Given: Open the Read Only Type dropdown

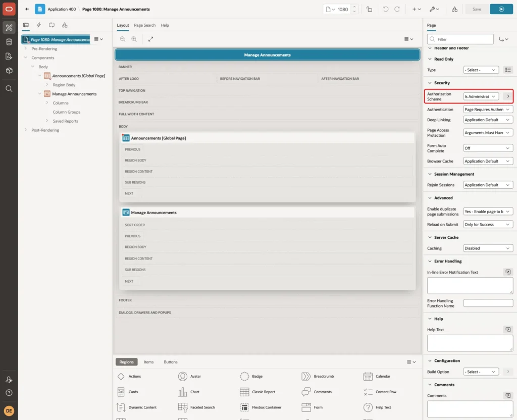Looking at the screenshot, I should [481, 70].
